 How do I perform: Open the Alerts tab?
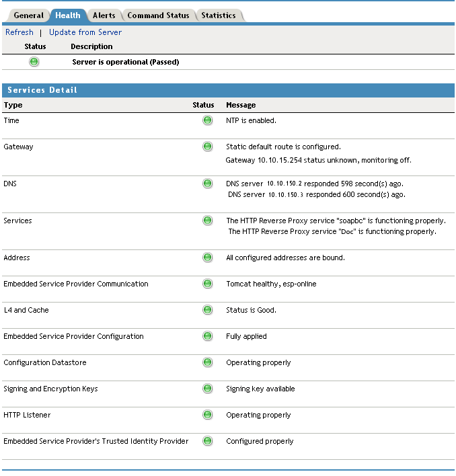point(104,15)
